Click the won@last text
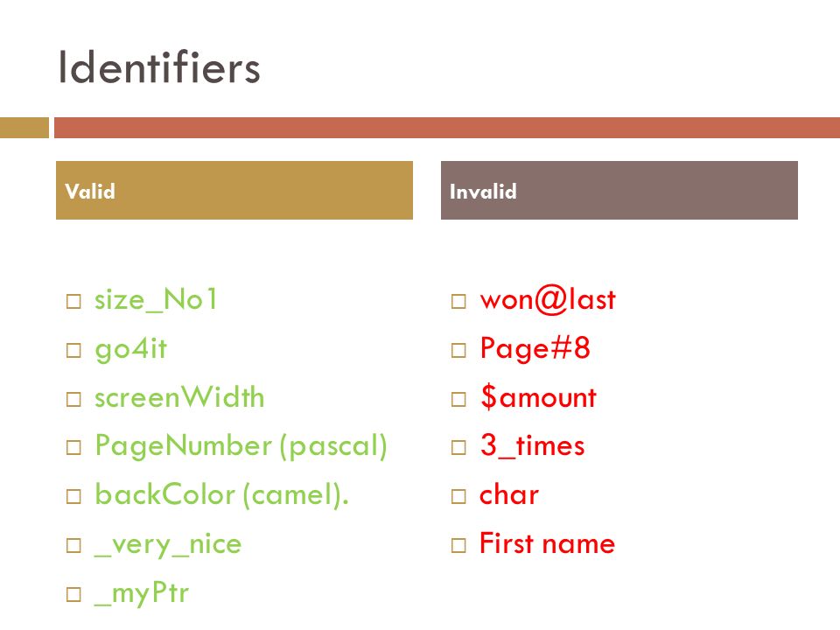The image size is (840, 630). (x=548, y=300)
